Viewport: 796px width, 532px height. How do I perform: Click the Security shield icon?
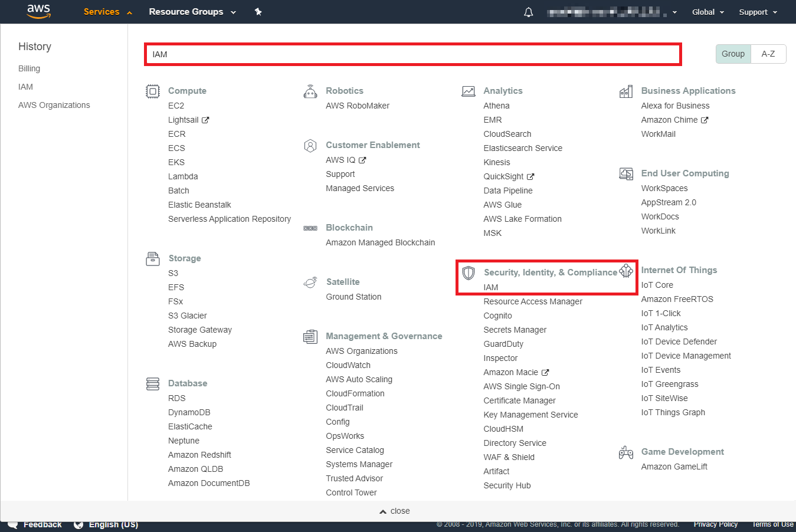click(469, 272)
